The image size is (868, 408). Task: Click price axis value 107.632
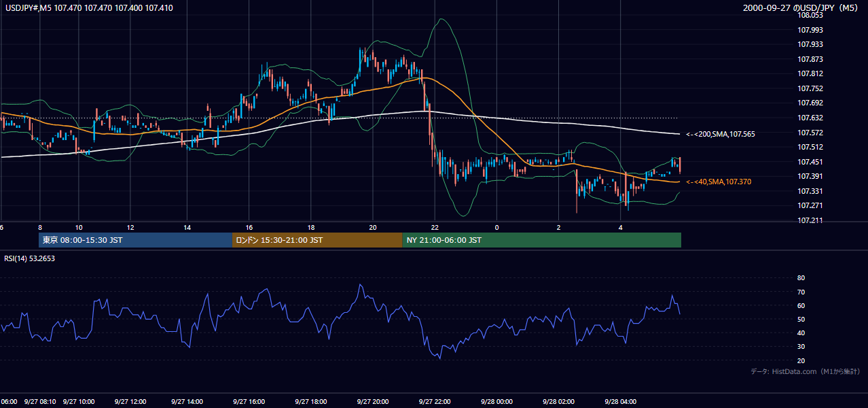[x=810, y=118]
